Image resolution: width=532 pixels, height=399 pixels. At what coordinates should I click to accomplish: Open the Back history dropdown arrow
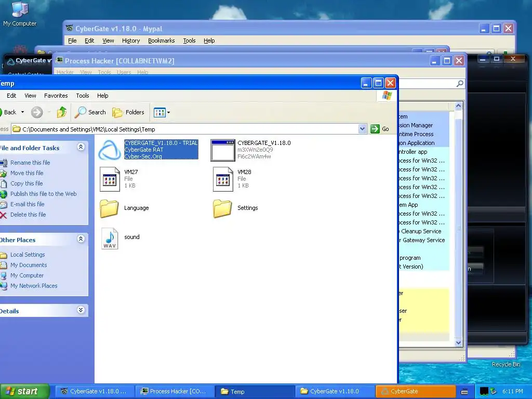tap(23, 112)
